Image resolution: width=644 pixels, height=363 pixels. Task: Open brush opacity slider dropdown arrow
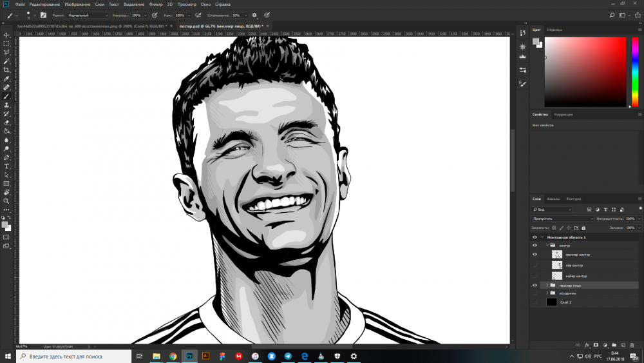145,15
